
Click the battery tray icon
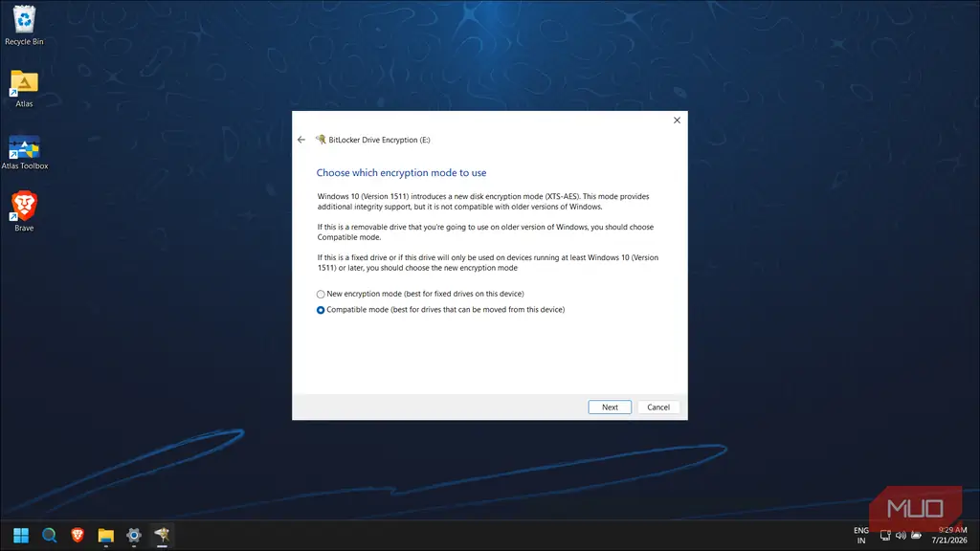click(916, 536)
